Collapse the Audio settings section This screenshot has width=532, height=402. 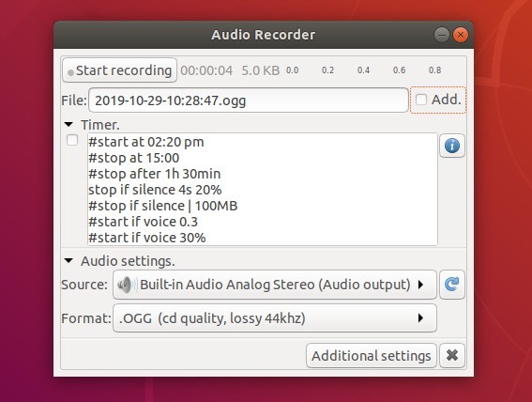[x=68, y=261]
